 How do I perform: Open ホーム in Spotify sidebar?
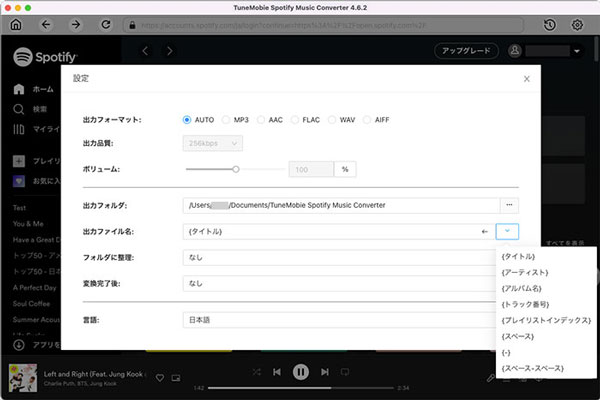(43, 89)
